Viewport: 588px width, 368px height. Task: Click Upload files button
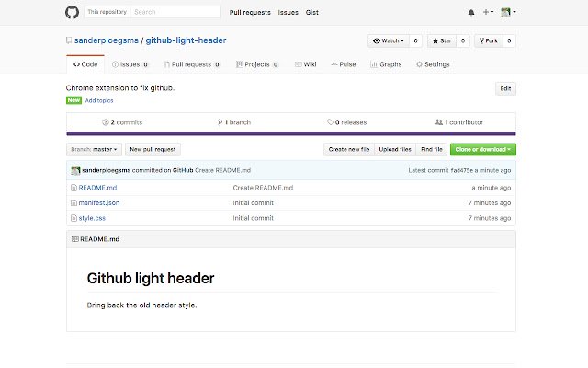395,149
